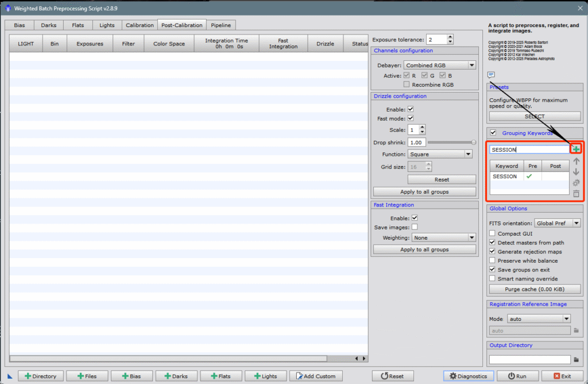This screenshot has height=384, width=588.
Task: Click the grouping keyword SESSION text field
Action: 528,149
